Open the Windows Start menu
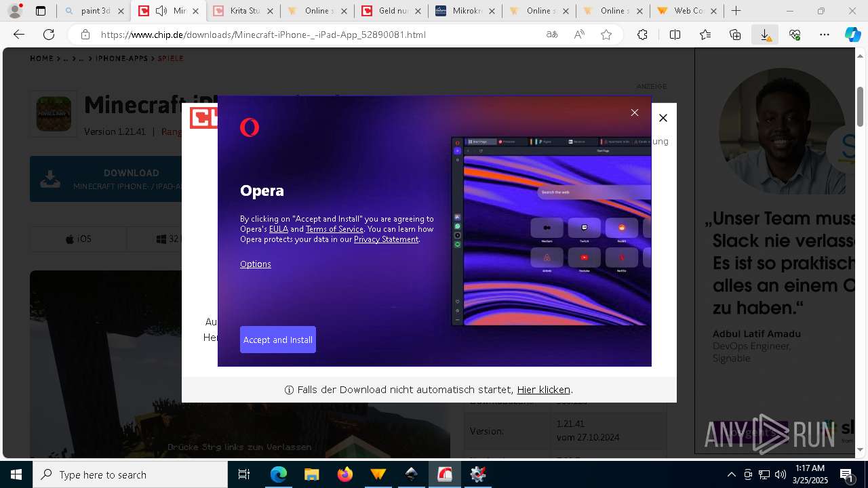The width and height of the screenshot is (868, 488). tap(16, 474)
